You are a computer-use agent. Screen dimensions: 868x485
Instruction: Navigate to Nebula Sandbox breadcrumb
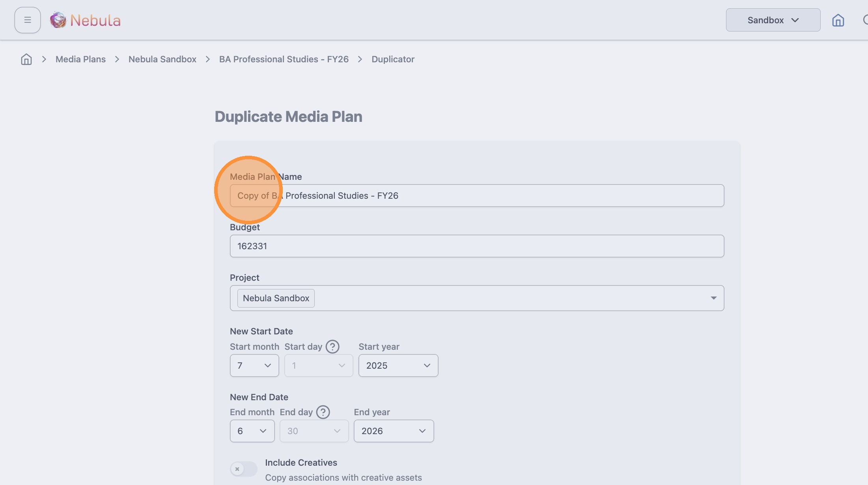click(162, 59)
